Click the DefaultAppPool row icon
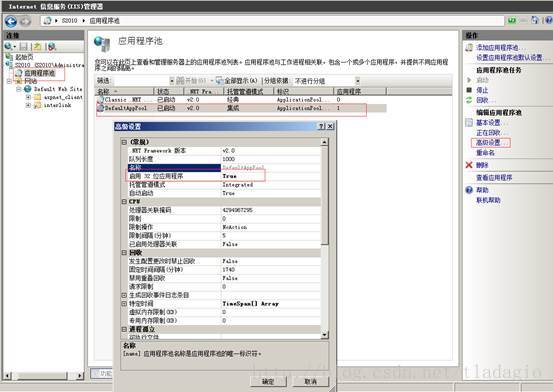This screenshot has width=553, height=392. [101, 108]
